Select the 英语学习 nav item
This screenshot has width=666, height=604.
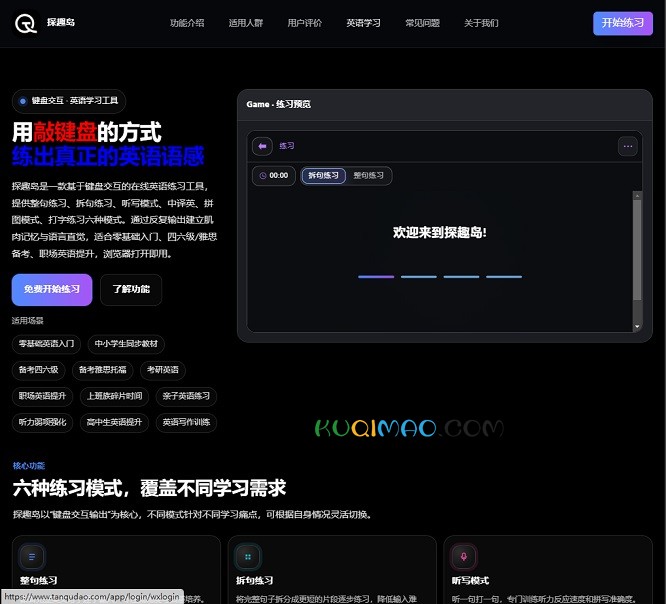coord(363,23)
